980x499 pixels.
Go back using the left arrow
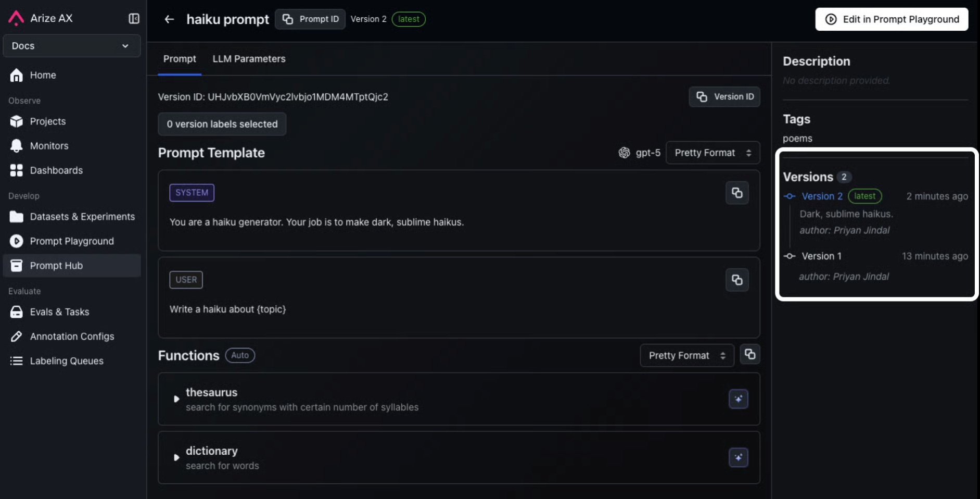[169, 19]
